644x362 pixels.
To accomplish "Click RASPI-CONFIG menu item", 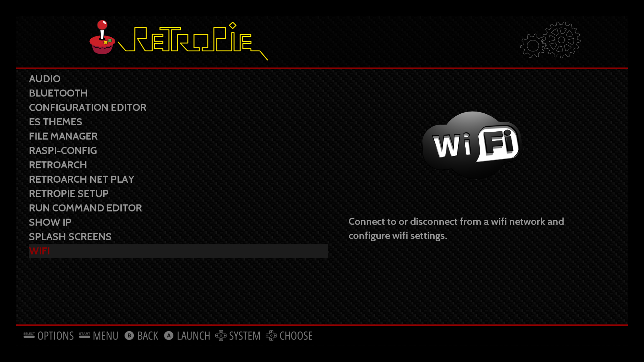I will [x=62, y=150].
